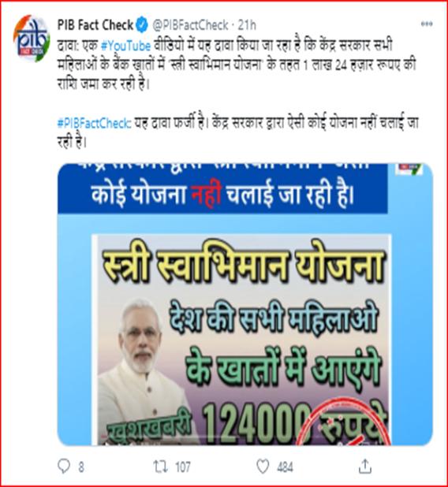
Task: Open the share tweet icon
Action: [x=364, y=467]
